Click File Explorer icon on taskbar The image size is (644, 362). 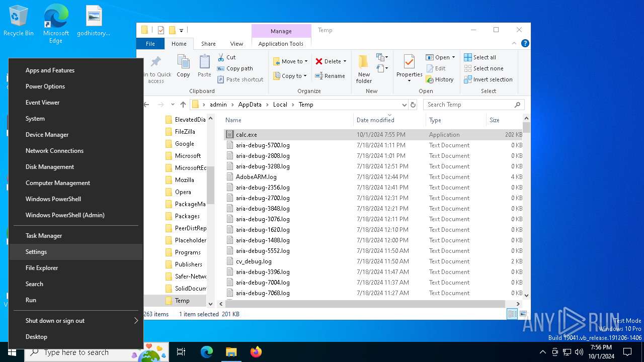click(231, 352)
